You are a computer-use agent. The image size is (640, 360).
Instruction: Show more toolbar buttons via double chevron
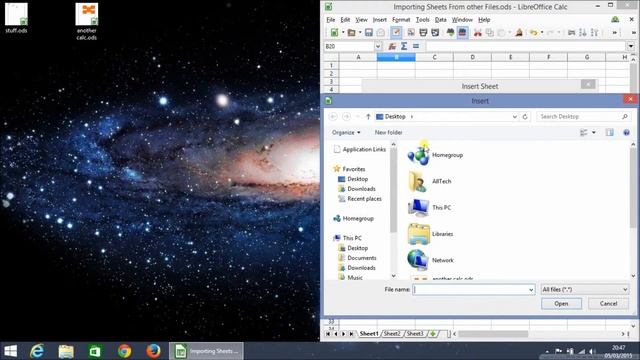coord(614,33)
